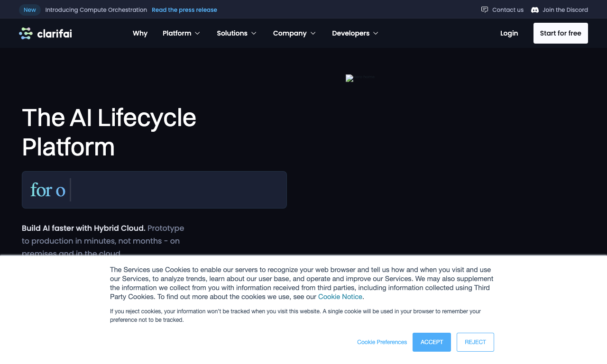Open the Developers menu
This screenshot has height=364, width=607.
point(351,33)
